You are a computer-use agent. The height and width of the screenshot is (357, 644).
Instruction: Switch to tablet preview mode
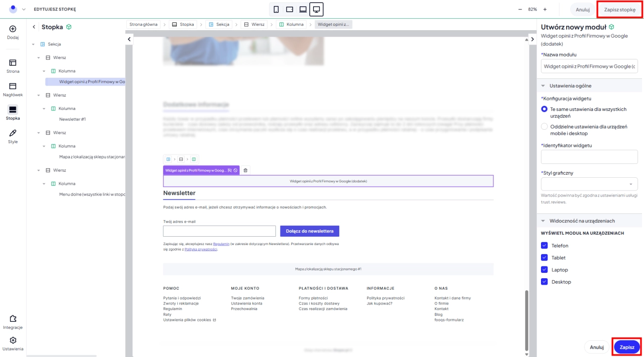[290, 9]
